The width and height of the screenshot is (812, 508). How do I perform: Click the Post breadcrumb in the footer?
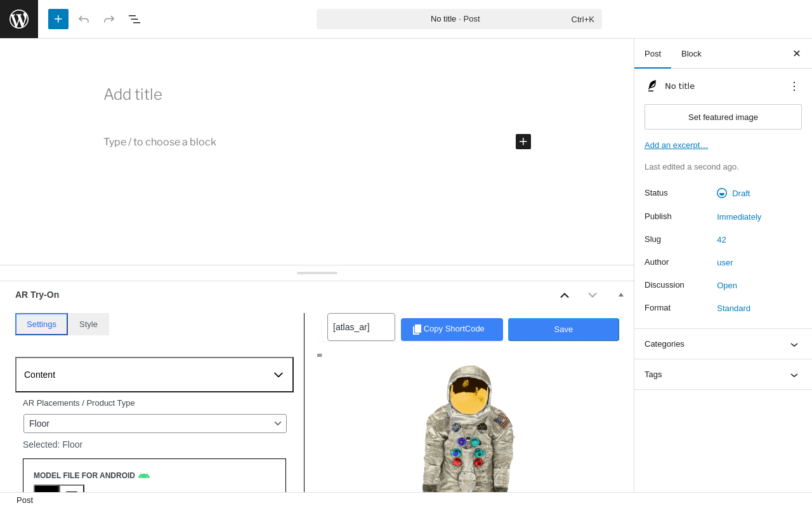(x=25, y=500)
